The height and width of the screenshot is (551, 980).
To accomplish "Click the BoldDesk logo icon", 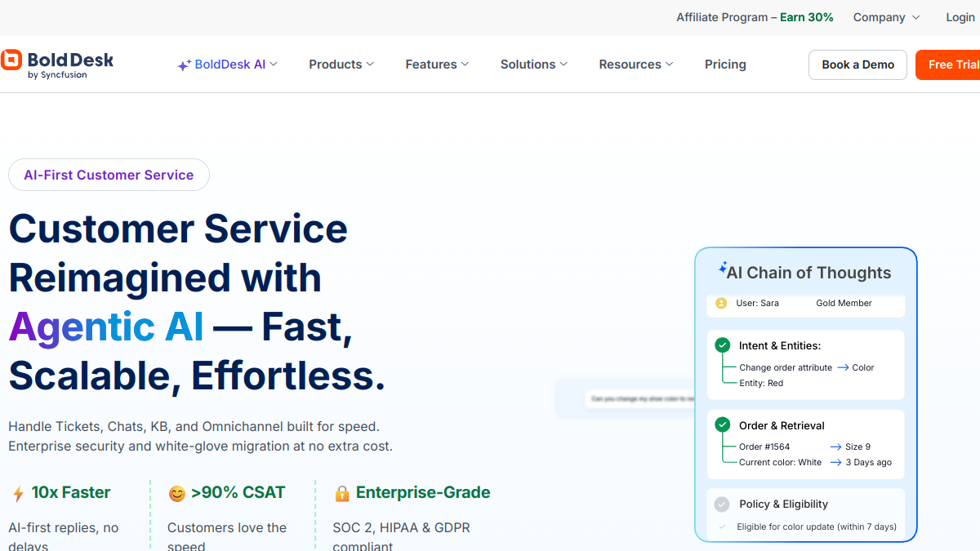I will [x=11, y=60].
